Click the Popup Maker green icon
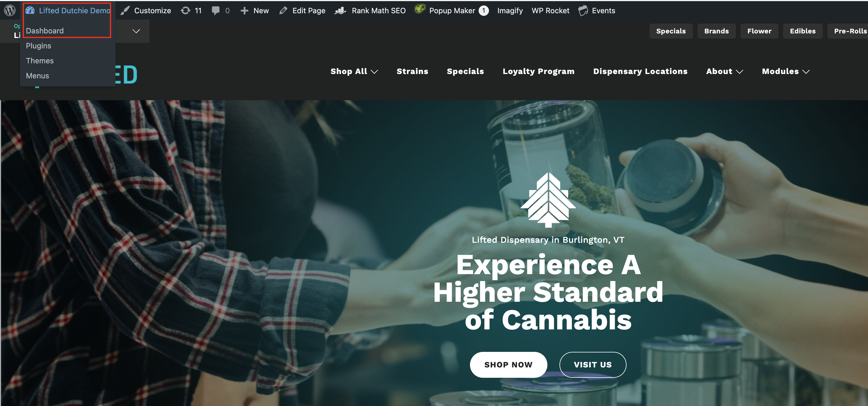868x406 pixels. [x=420, y=9]
